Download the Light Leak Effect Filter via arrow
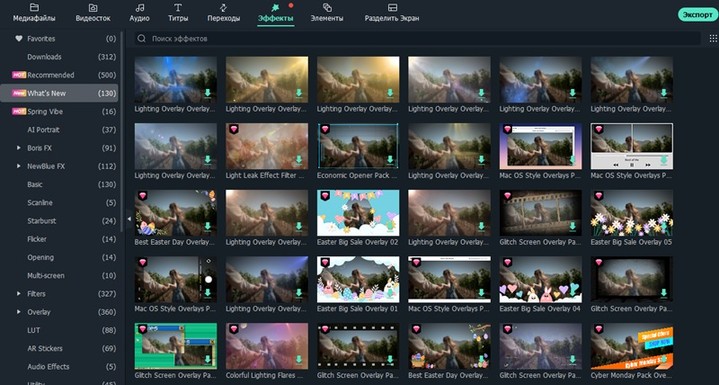 299,160
